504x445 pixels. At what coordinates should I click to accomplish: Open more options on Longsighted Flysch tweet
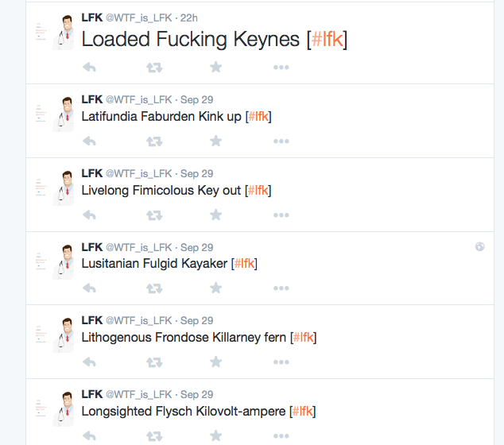click(281, 436)
